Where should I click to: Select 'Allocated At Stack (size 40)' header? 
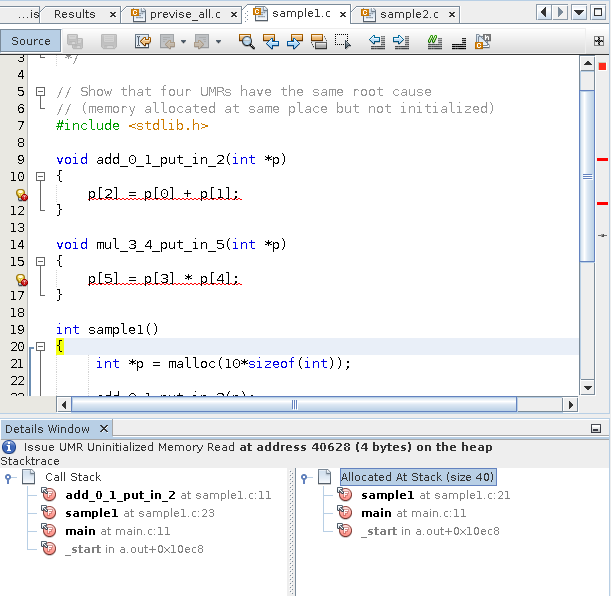418,477
